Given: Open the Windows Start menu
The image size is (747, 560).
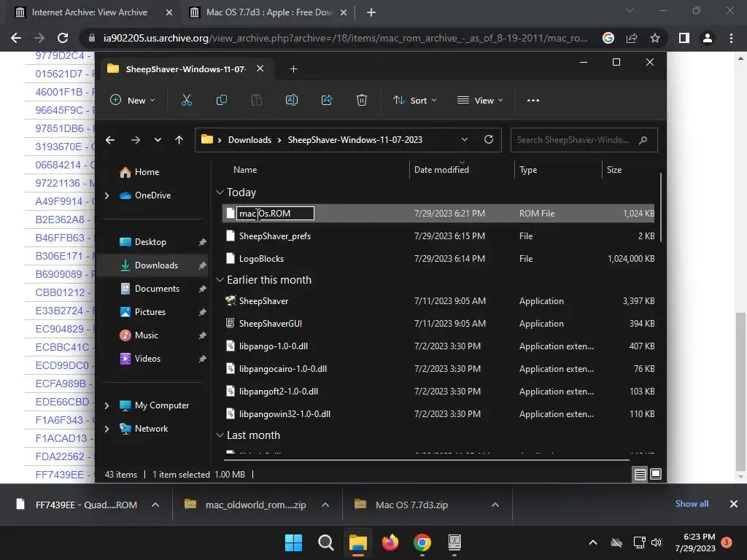Looking at the screenshot, I should (x=293, y=542).
